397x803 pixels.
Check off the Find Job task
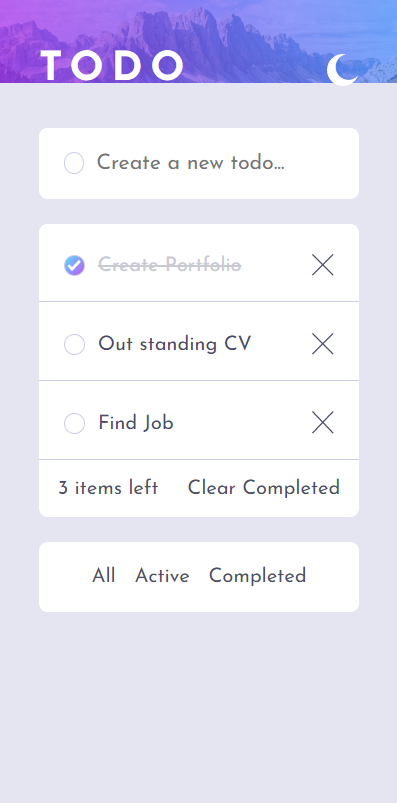click(x=74, y=424)
